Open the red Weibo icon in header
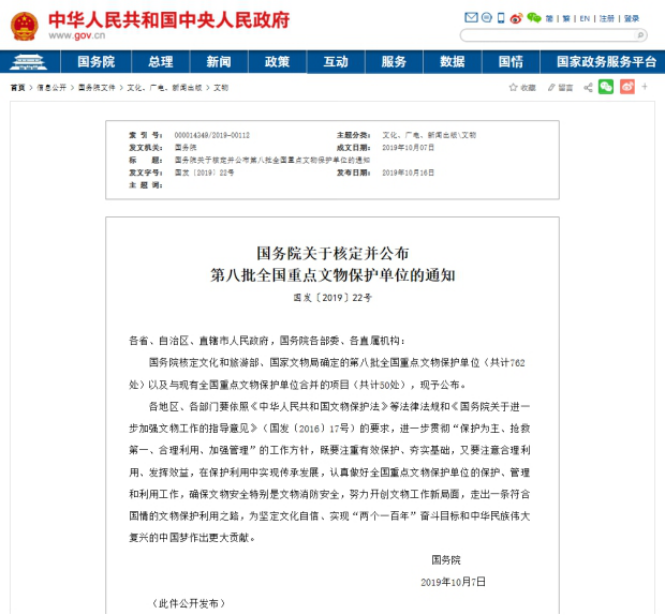Image resolution: width=665 pixels, height=616 pixels. tap(516, 18)
